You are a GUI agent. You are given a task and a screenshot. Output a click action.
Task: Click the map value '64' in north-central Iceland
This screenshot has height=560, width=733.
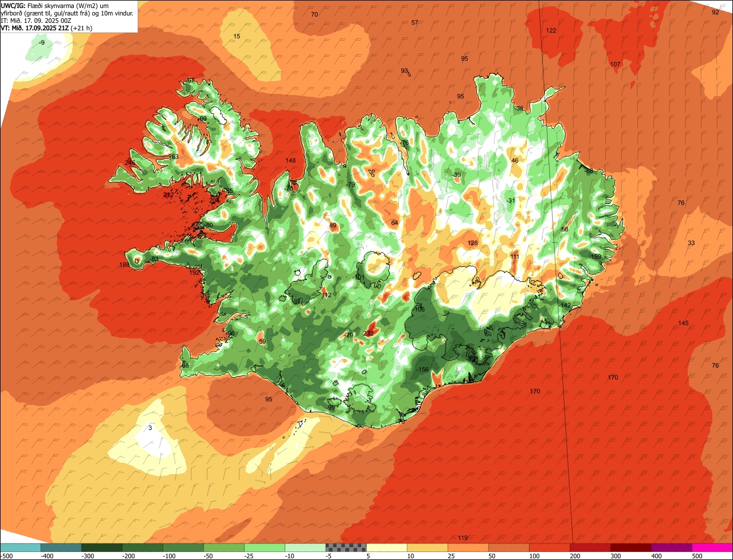click(x=395, y=223)
